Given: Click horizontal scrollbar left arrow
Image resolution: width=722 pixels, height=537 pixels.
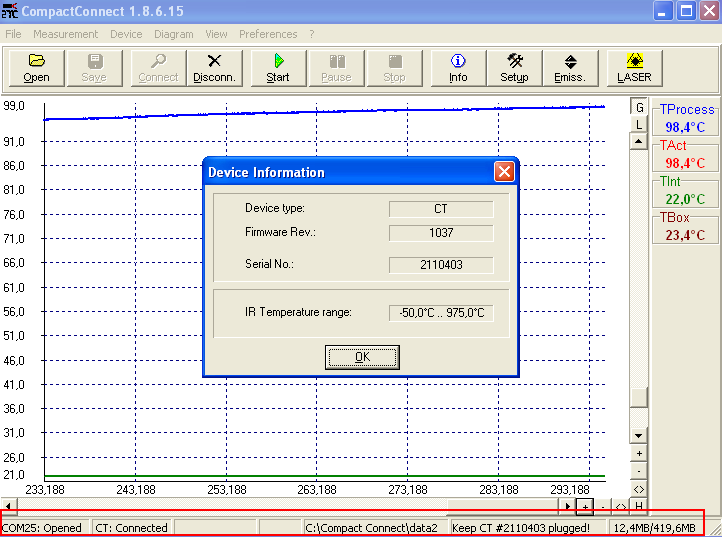Looking at the screenshot, I should 9,506.
